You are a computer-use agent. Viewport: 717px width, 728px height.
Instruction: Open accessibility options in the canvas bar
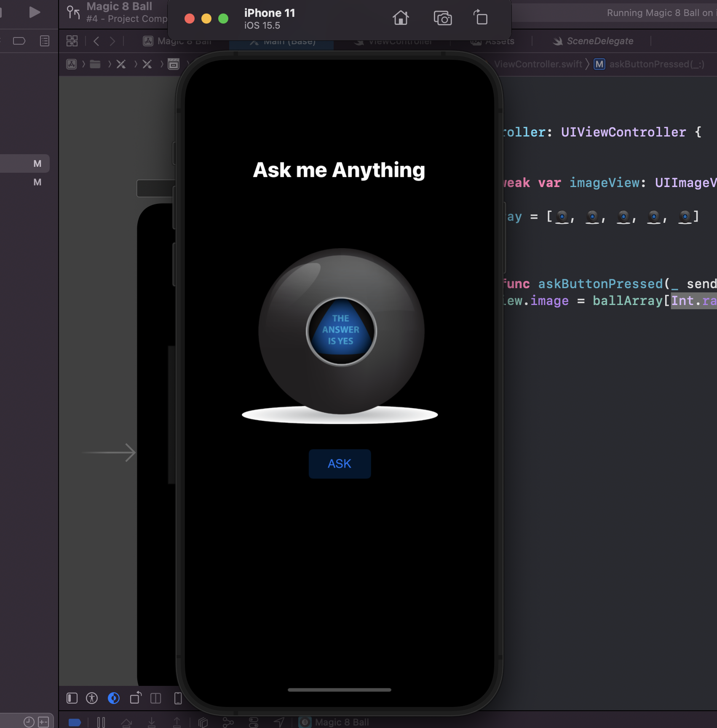pos(92,698)
